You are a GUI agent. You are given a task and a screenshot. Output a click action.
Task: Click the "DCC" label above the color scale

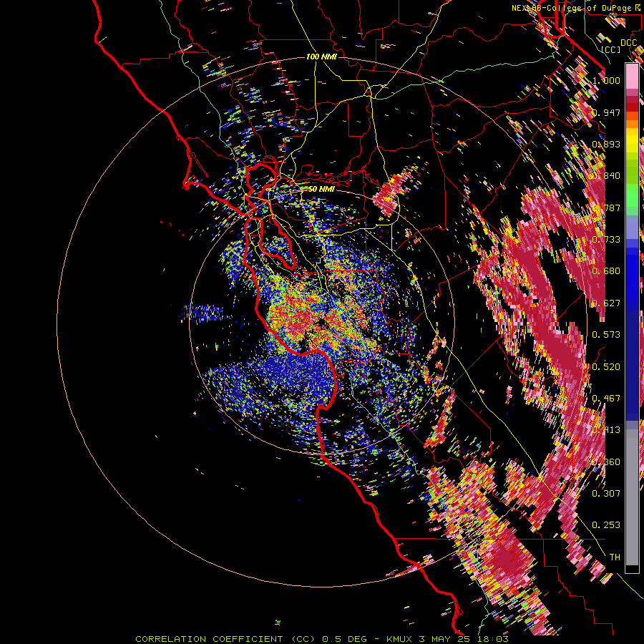point(628,43)
